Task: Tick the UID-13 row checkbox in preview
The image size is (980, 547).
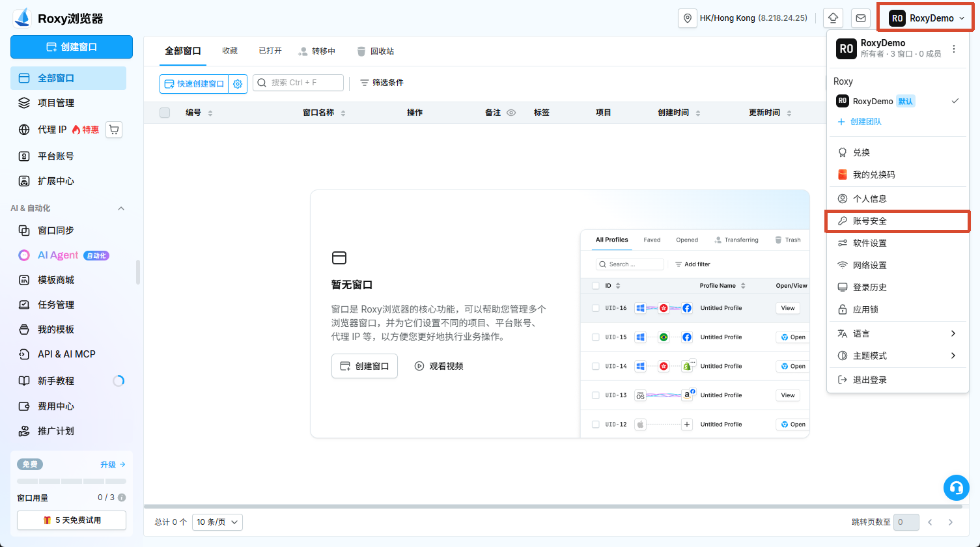Action: coord(595,395)
